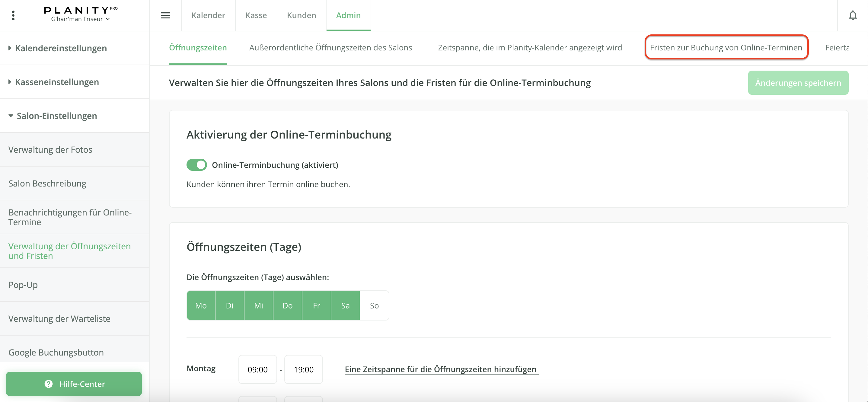Open the three-dot vertical menu
Screen dimensions: 868x402
(13, 15)
